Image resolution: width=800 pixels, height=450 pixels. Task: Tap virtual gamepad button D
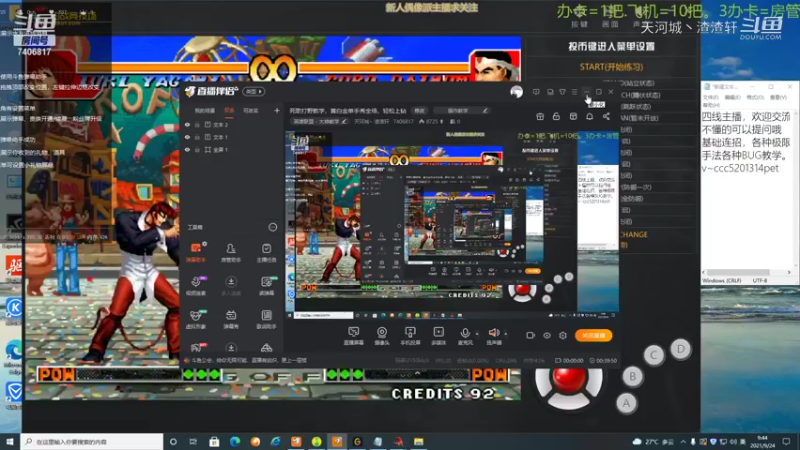point(680,349)
